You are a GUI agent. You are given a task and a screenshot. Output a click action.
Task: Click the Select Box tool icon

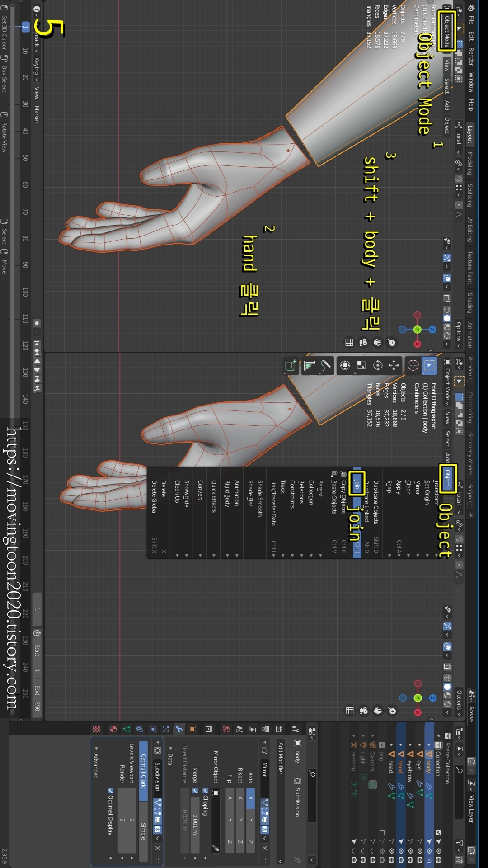(429, 366)
